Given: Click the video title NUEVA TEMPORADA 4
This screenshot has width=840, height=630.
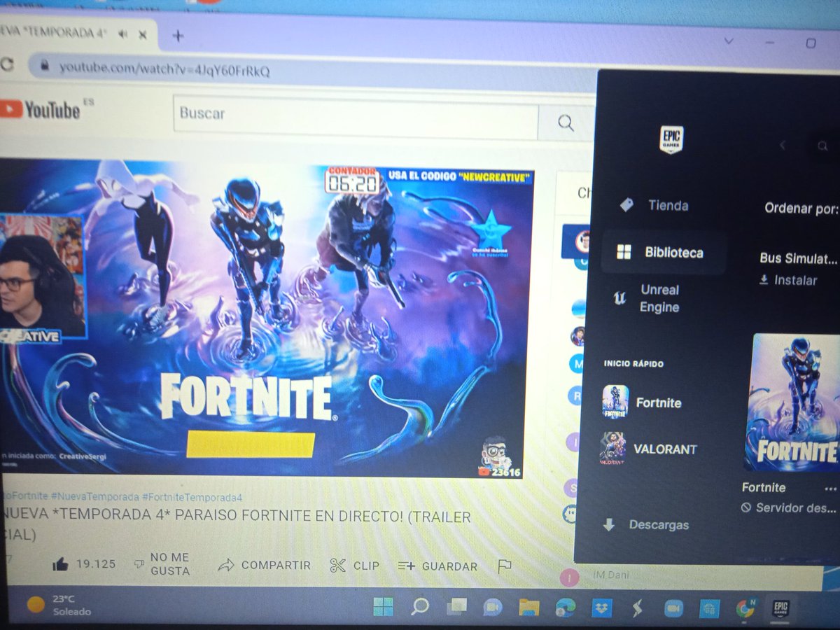Looking at the screenshot, I should [235, 526].
